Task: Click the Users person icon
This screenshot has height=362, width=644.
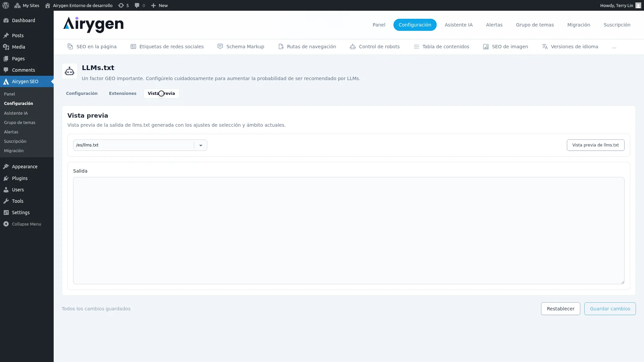Action: (x=6, y=190)
